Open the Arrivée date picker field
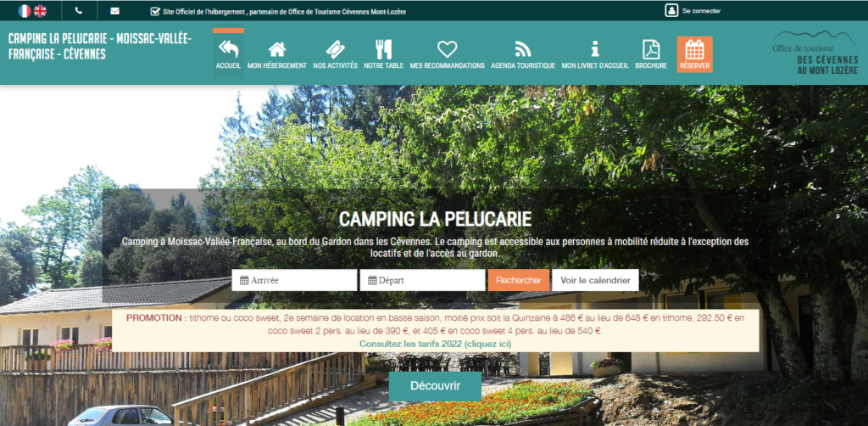 294,280
